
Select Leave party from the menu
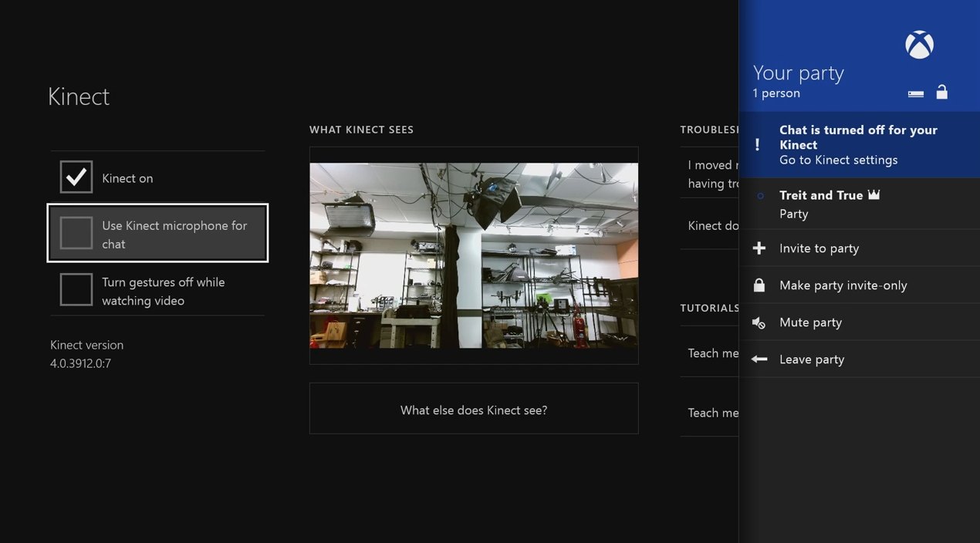tap(812, 359)
